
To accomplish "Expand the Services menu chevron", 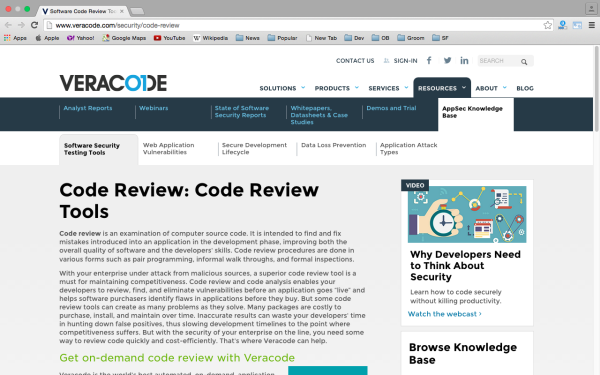I will coord(406,88).
